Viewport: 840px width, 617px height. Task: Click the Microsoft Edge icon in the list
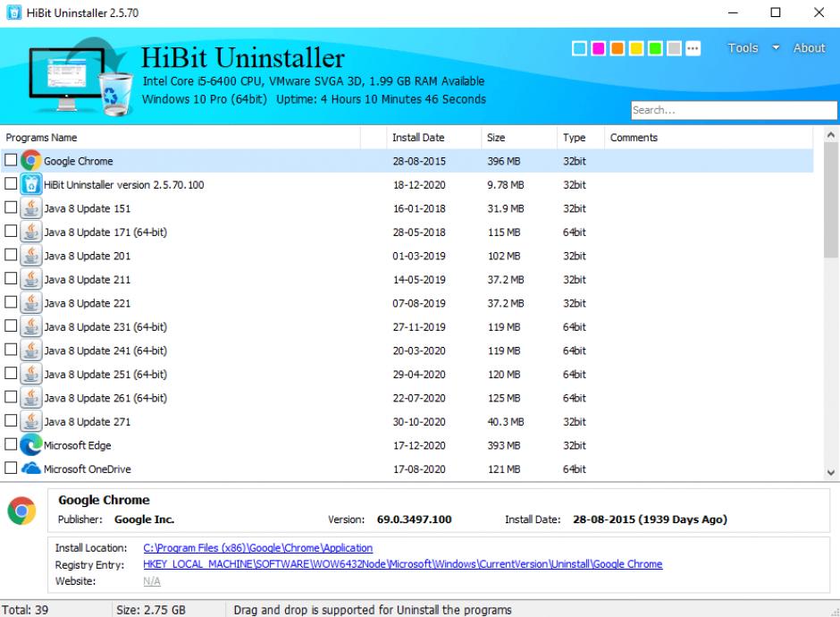[x=31, y=445]
